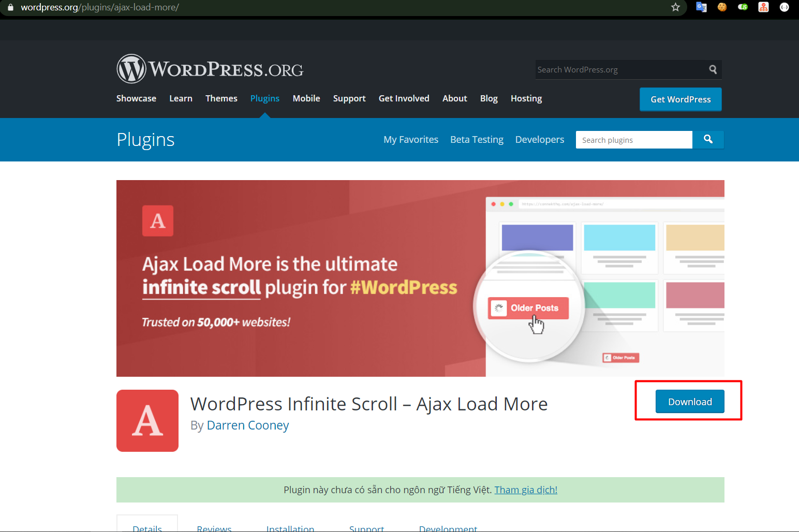Click the WordPress.org search magnifier
The image size is (799, 532).
[713, 69]
